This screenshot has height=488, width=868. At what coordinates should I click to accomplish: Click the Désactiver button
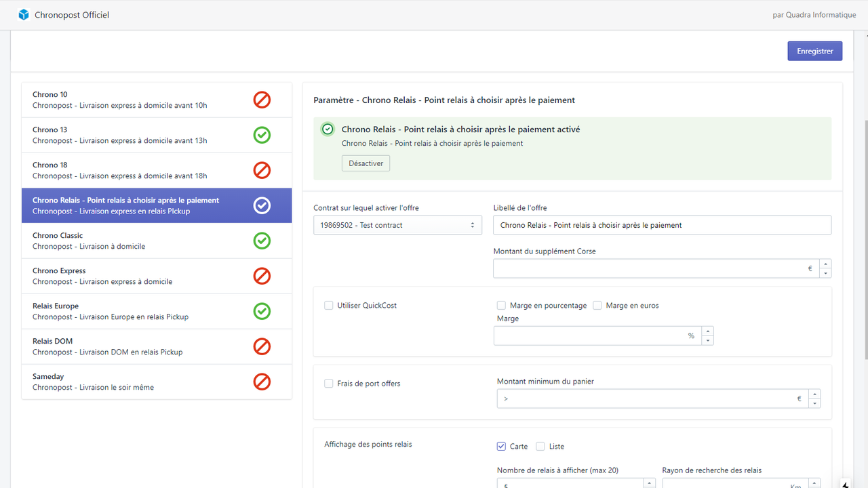point(366,163)
